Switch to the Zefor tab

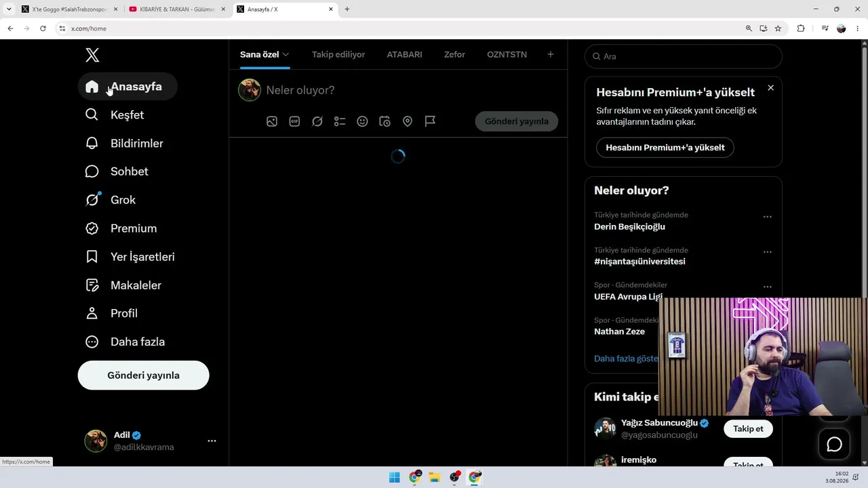click(x=454, y=54)
